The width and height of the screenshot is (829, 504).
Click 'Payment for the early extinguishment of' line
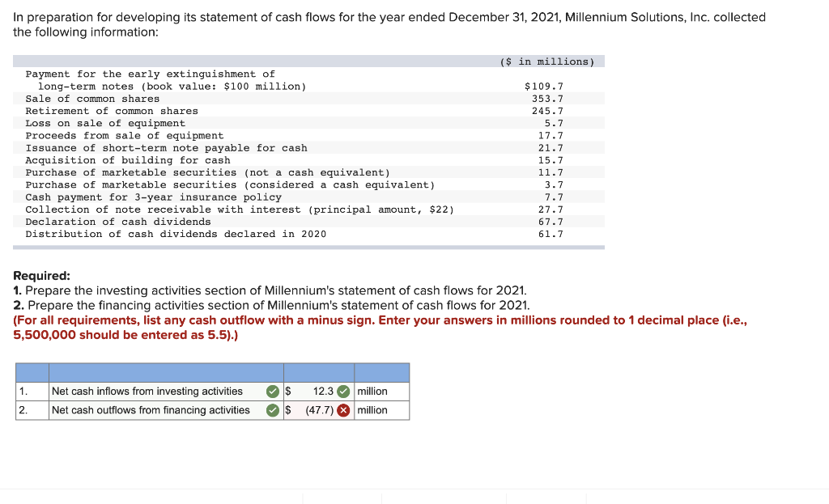[x=150, y=74]
